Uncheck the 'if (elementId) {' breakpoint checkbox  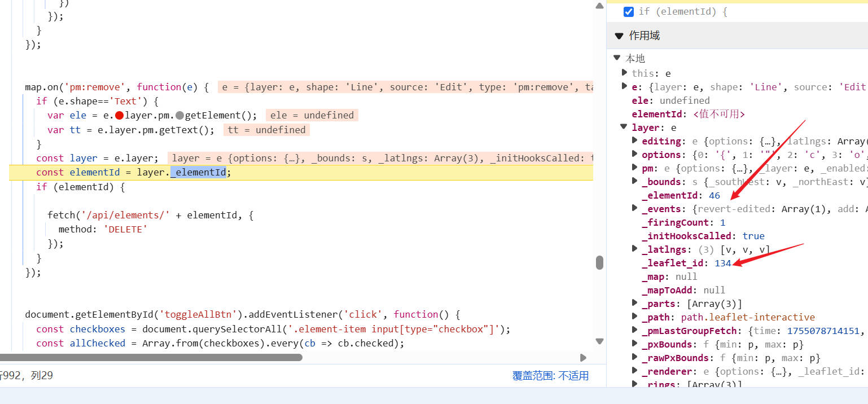[x=629, y=11]
